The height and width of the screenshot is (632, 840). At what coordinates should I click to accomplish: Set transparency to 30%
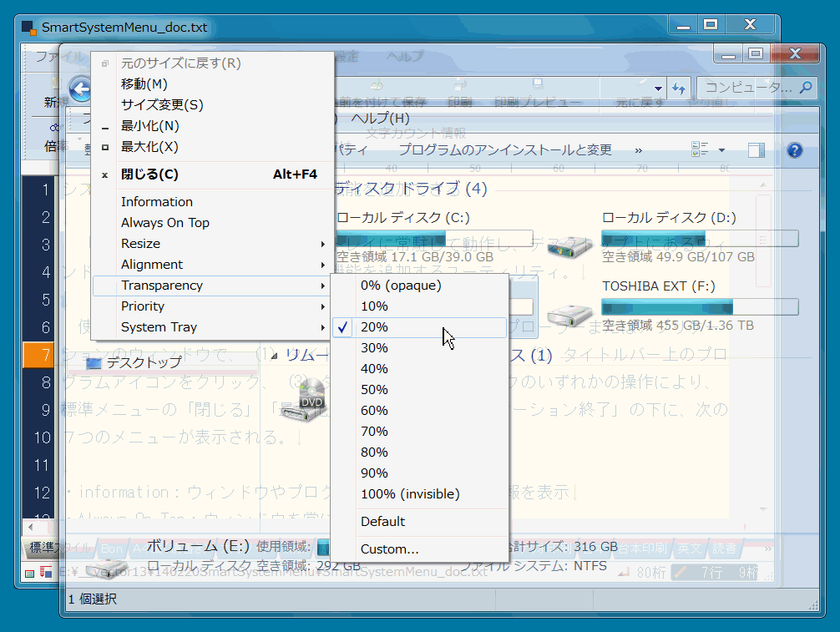[419, 347]
